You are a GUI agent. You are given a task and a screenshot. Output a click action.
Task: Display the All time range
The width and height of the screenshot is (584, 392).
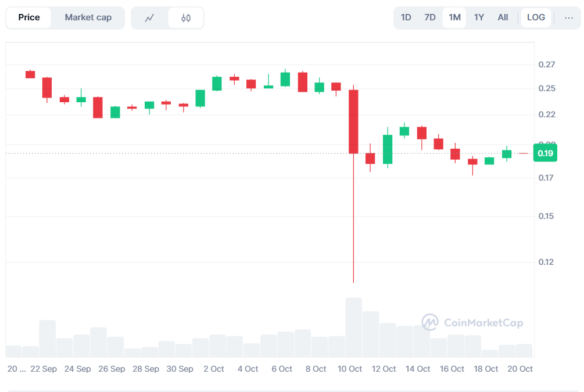coord(503,17)
